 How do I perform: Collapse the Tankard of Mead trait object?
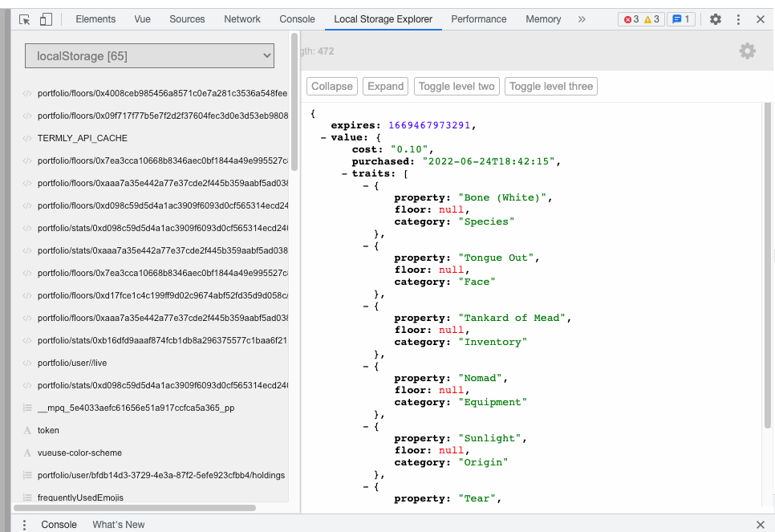coord(366,306)
